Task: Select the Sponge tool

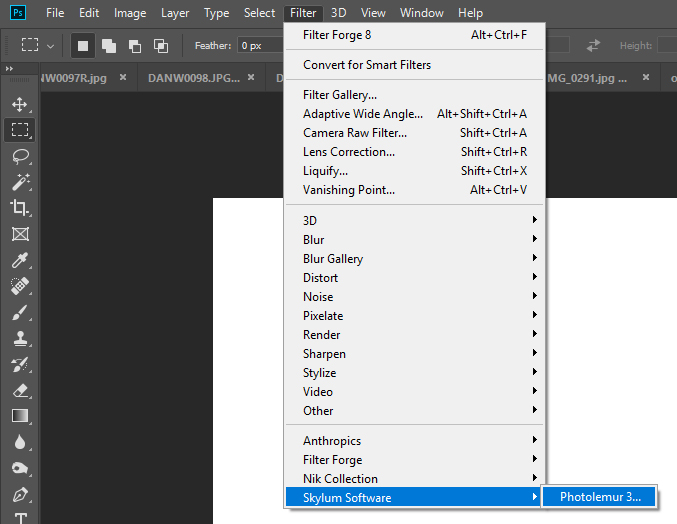Action: click(19, 468)
